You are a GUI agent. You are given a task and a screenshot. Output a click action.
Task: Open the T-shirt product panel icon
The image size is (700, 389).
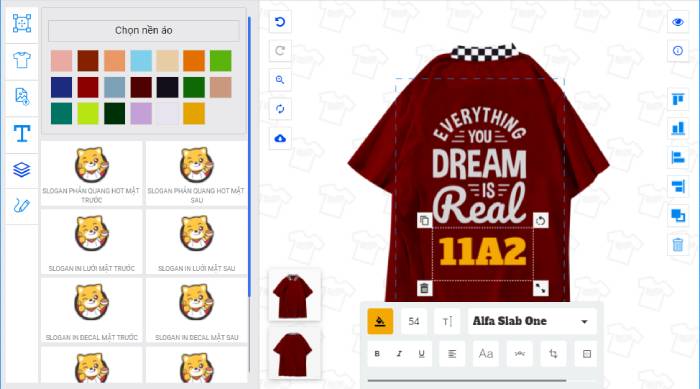[x=22, y=60]
